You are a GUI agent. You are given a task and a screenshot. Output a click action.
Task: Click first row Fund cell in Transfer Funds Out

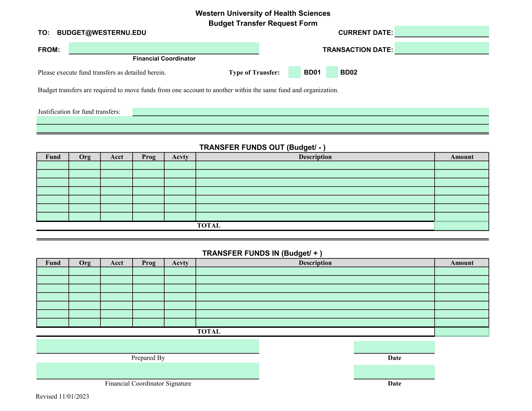(x=53, y=165)
